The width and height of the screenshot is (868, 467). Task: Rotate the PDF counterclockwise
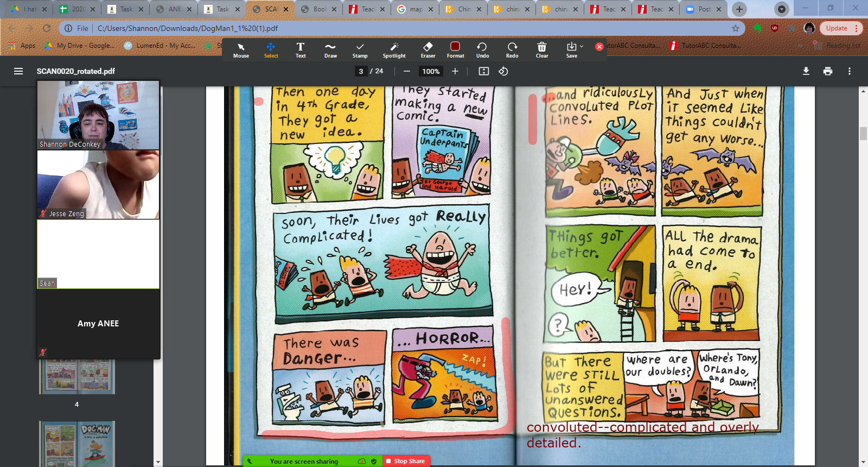click(503, 71)
